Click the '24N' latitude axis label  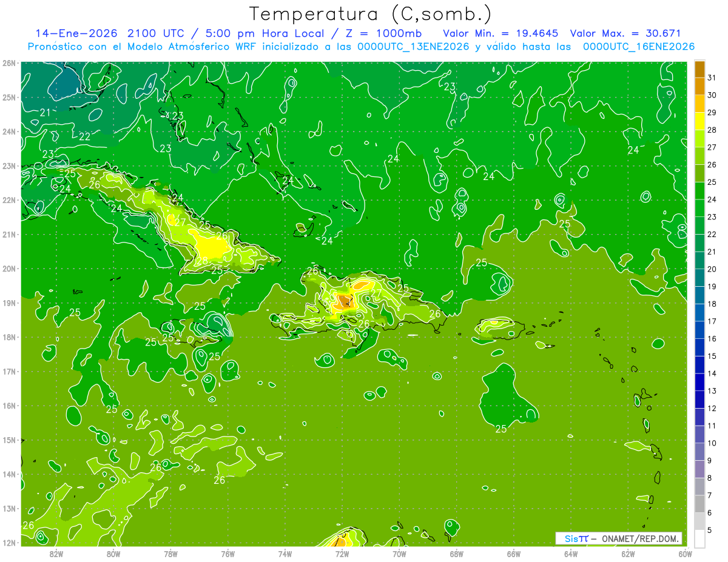tap(9, 132)
